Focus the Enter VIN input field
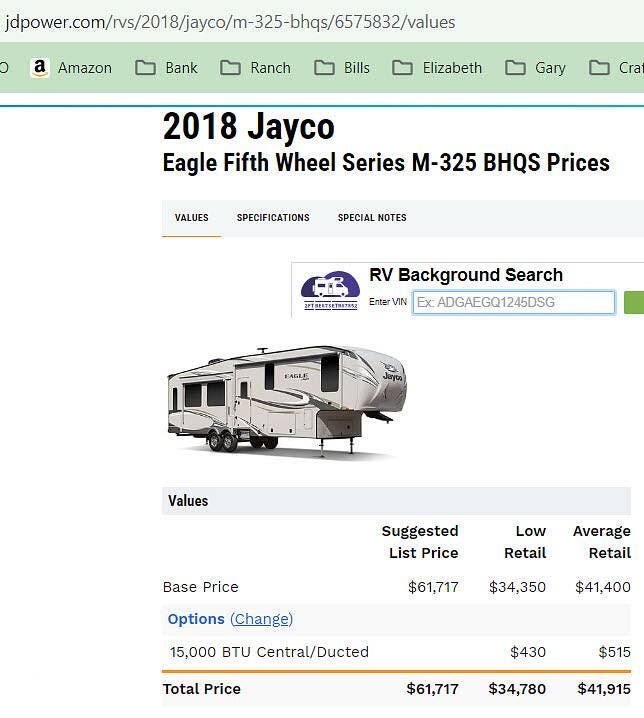This screenshot has height=718, width=644. point(513,302)
